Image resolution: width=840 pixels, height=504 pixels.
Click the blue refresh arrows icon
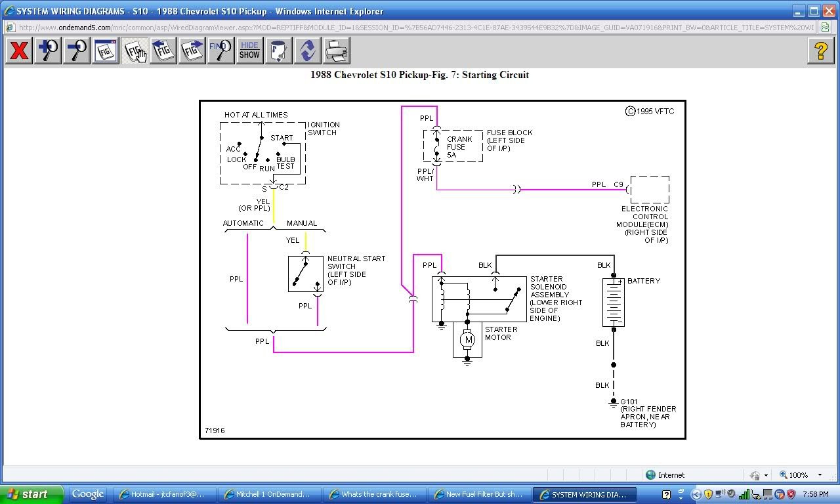(x=307, y=51)
